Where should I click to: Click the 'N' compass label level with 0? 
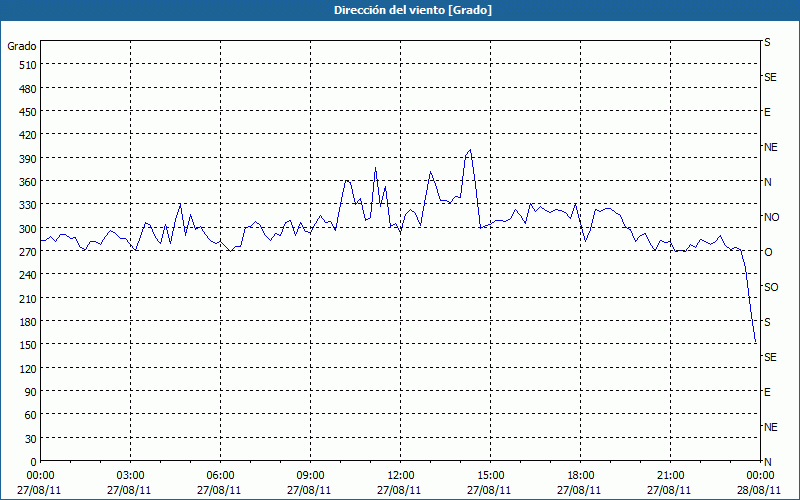pyautogui.click(x=767, y=462)
